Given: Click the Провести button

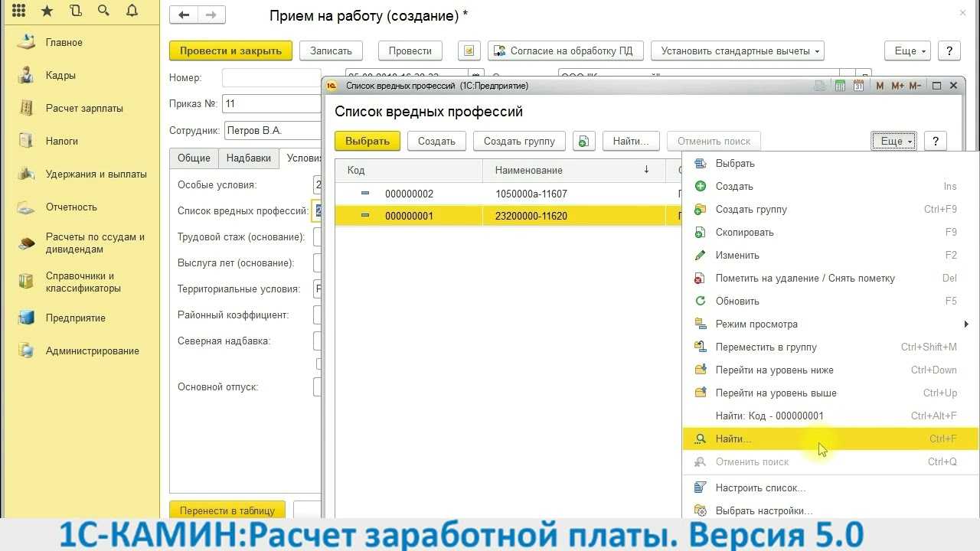Looking at the screenshot, I should [410, 51].
